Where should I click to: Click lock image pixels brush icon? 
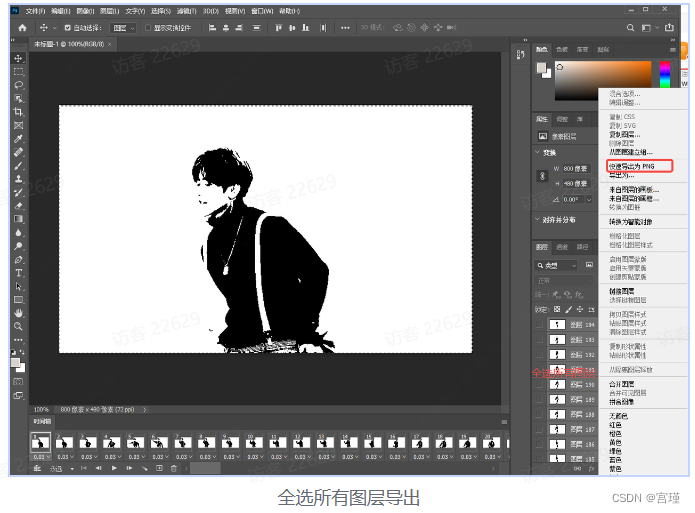coord(569,309)
